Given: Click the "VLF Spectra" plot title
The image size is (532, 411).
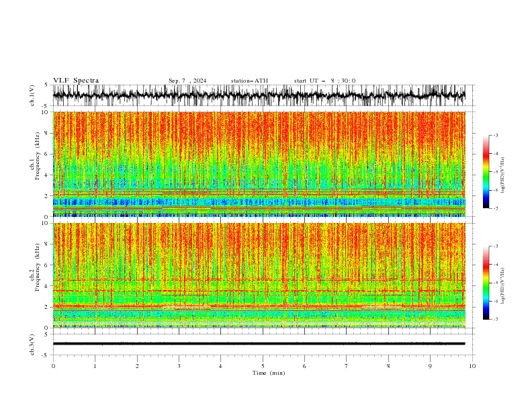Looking at the screenshot, I should click(76, 81).
